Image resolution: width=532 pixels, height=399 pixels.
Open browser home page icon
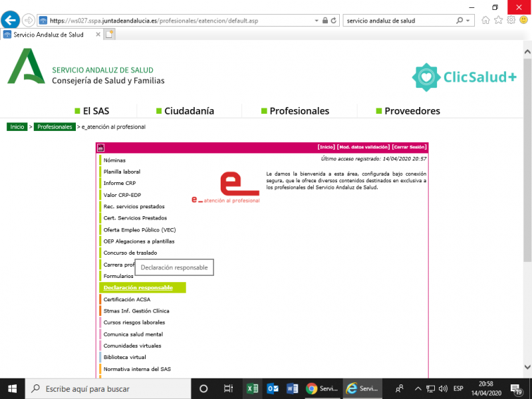485,20
